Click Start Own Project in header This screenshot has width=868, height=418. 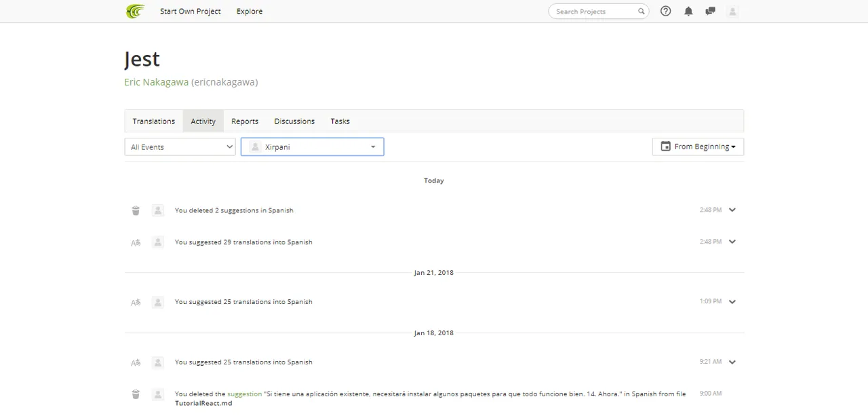(191, 12)
